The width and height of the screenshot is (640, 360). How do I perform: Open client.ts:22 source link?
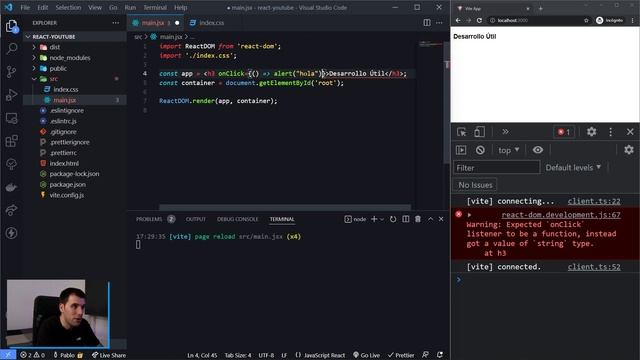point(594,201)
